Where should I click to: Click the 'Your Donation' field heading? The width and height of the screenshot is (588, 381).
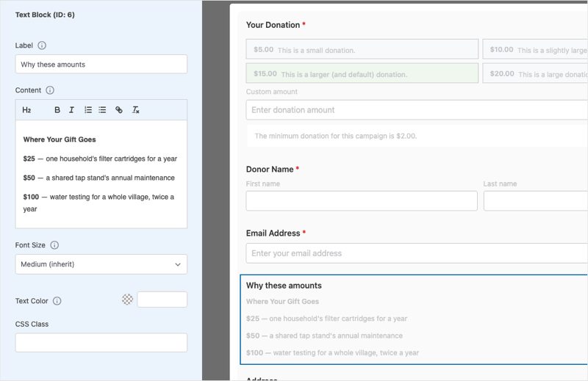[x=273, y=25]
